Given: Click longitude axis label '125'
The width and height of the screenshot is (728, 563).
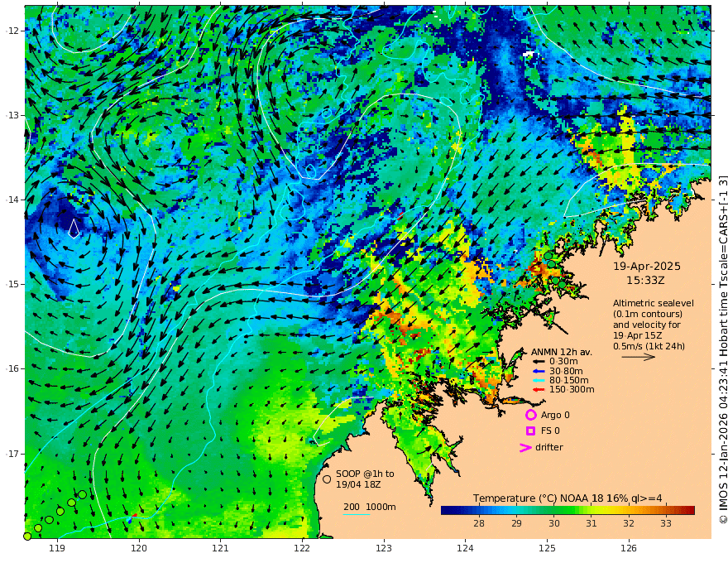Looking at the screenshot, I should pos(547,549).
